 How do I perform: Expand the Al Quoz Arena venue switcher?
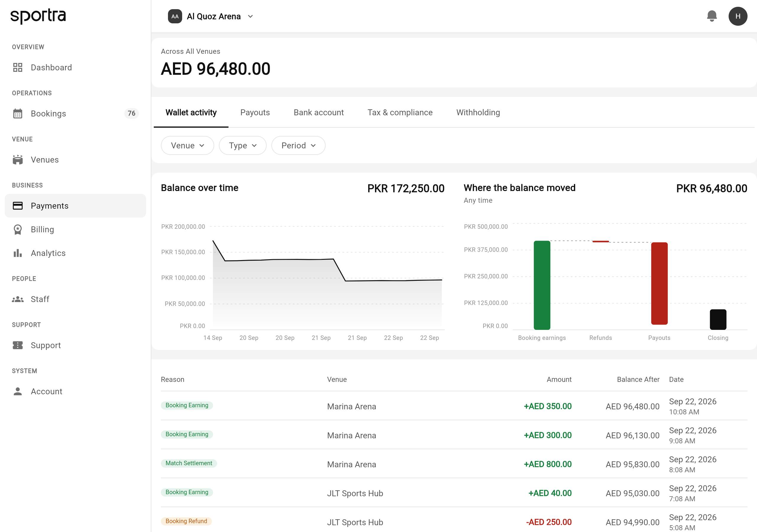click(211, 17)
